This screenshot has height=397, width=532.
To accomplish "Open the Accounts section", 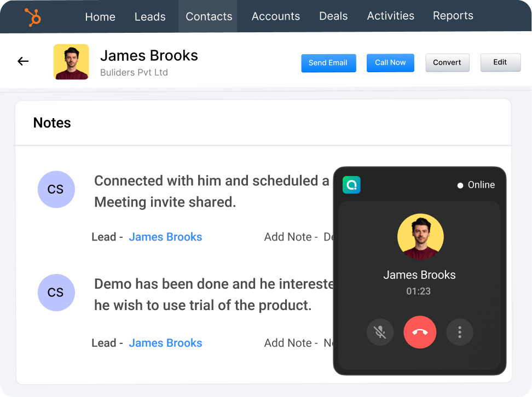I will (275, 16).
